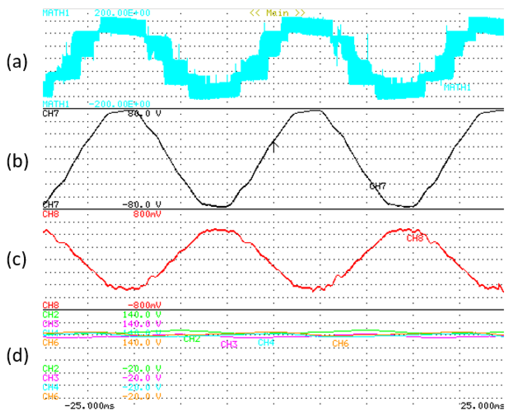Click the -25.000ms time axis start label

point(89,406)
